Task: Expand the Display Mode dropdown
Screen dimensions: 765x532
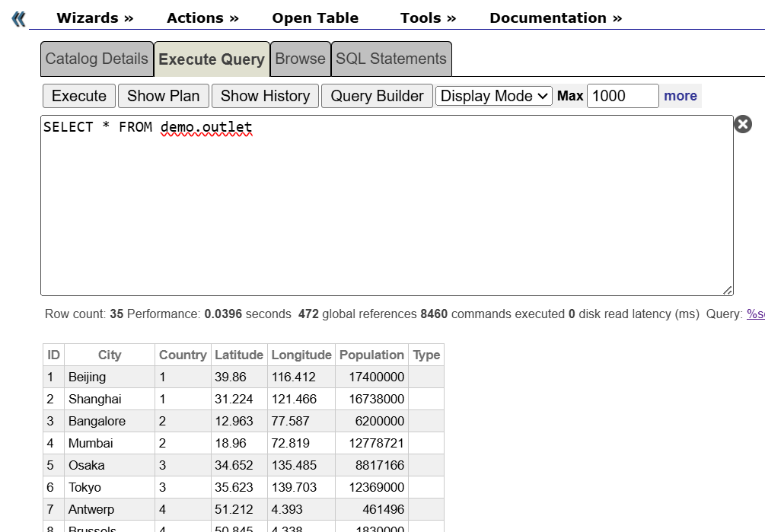Action: pos(494,96)
